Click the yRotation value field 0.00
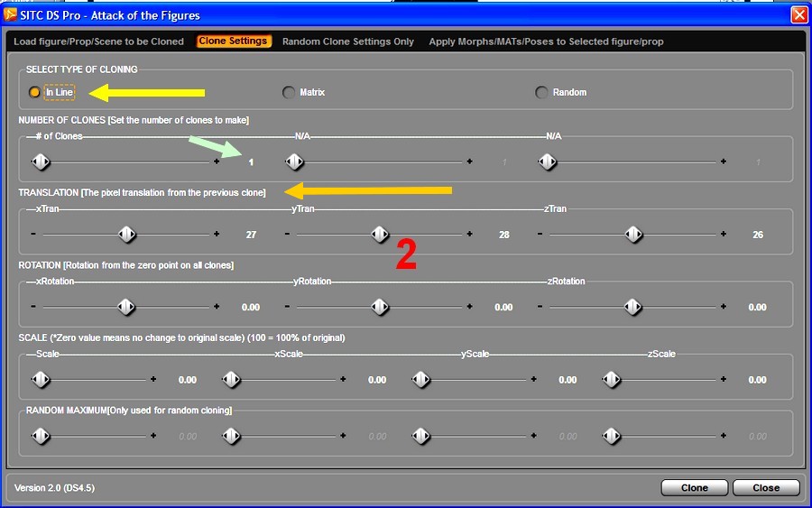This screenshot has width=812, height=508. pos(503,308)
